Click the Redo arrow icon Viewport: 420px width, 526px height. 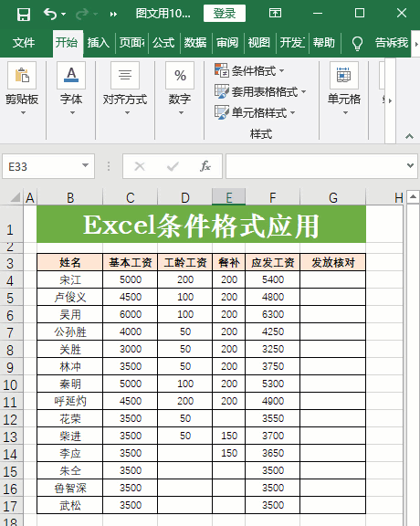[82, 14]
